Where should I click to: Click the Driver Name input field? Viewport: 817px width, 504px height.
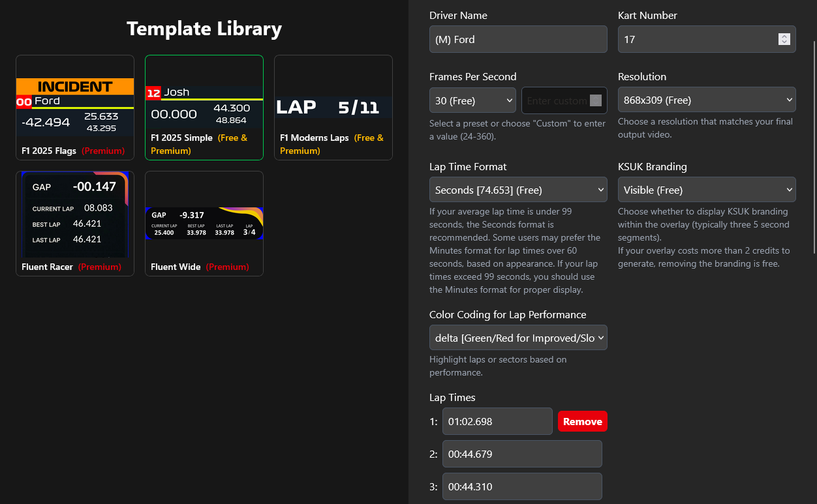[x=518, y=39]
